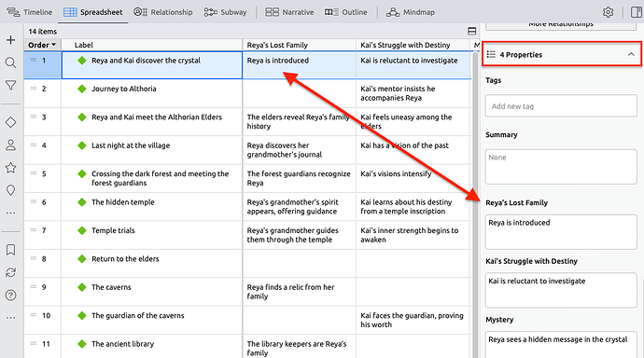Select the Spreadsheet view tab
The height and width of the screenshot is (358, 644).
click(92, 12)
